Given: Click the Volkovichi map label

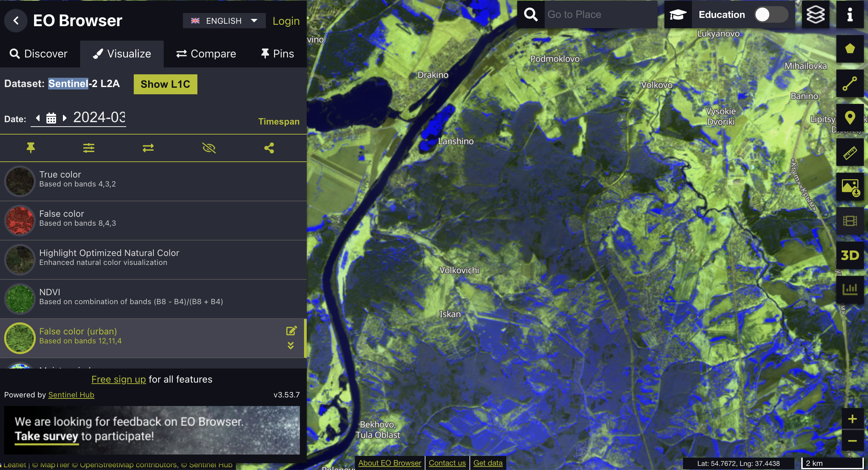Looking at the screenshot, I should (459, 270).
